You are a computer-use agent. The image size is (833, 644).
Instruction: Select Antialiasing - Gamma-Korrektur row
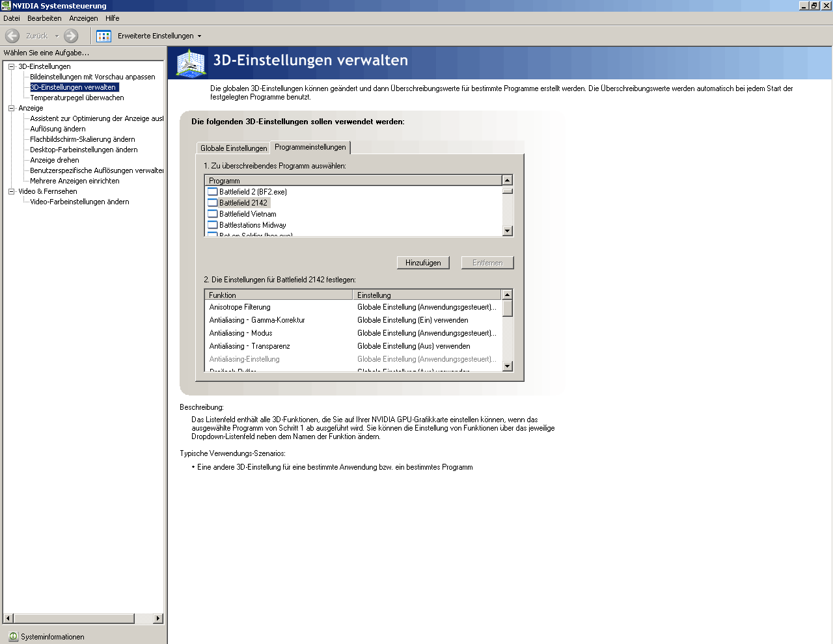(x=353, y=320)
